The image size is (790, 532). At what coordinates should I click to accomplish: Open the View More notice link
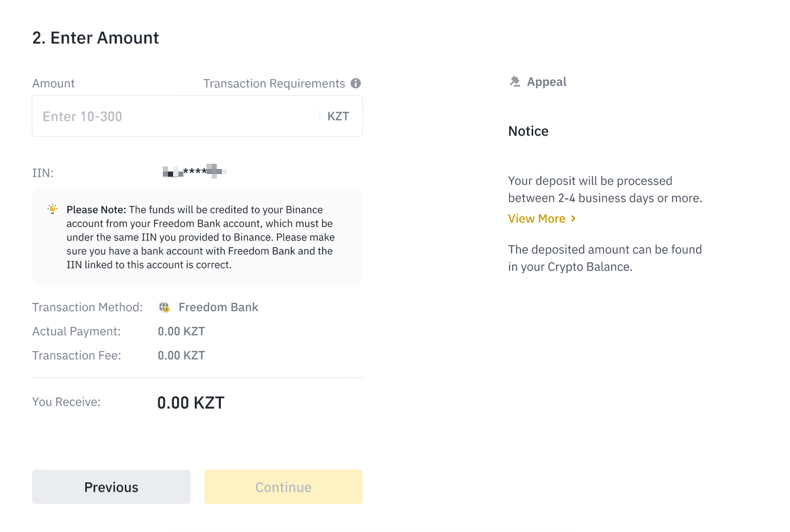pyautogui.click(x=536, y=219)
